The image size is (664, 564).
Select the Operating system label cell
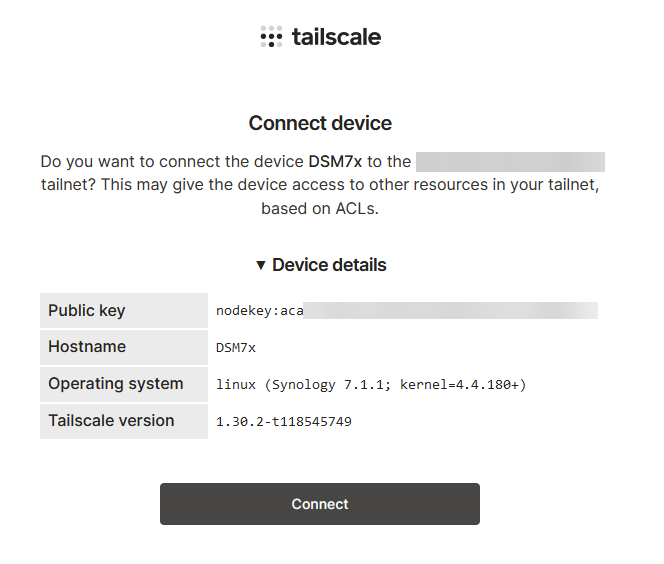coord(124,384)
